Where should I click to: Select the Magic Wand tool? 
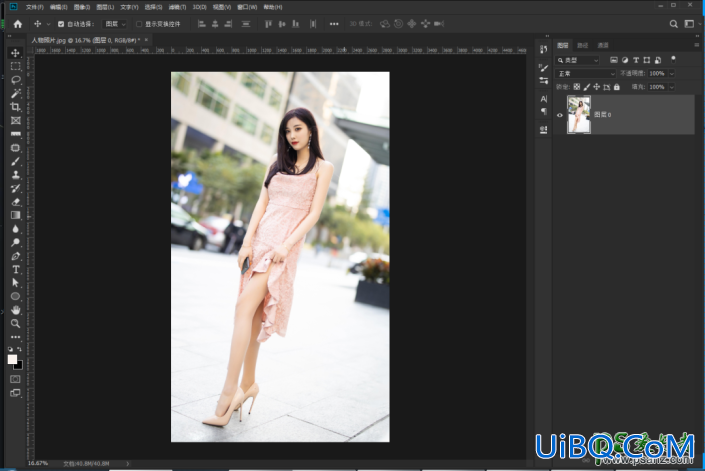(x=15, y=93)
